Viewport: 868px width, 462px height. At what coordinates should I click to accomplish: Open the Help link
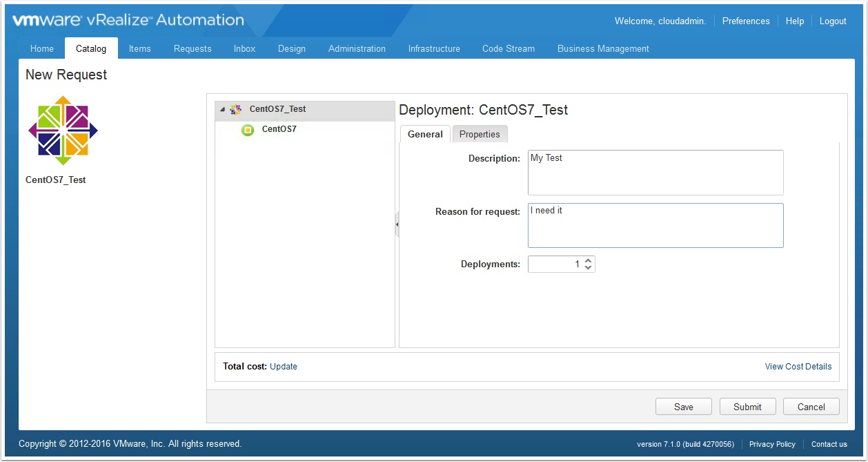pos(795,21)
